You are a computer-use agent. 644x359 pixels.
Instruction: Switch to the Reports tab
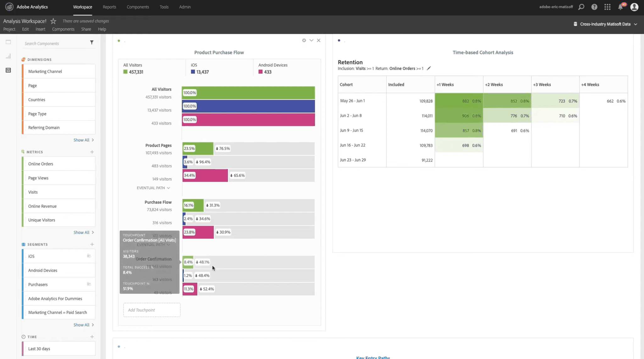[109, 7]
